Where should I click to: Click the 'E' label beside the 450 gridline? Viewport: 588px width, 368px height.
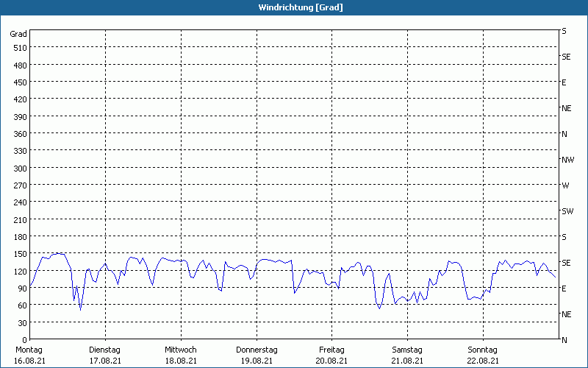pyautogui.click(x=564, y=82)
